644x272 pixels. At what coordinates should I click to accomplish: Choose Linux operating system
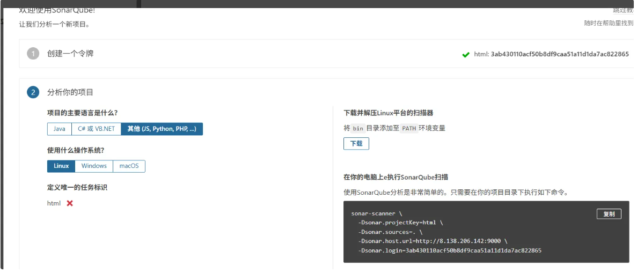(x=61, y=166)
